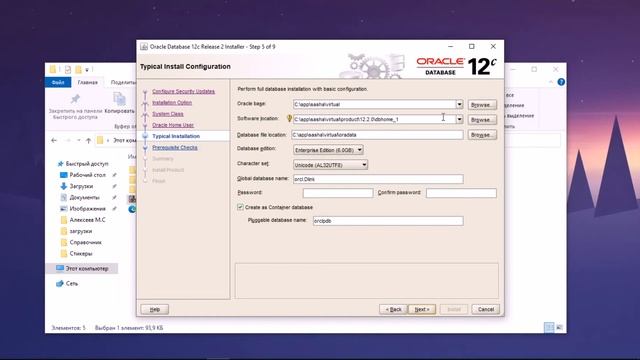
Task: Click the Копировать icon in Explorer ribbon
Action: (x=119, y=99)
